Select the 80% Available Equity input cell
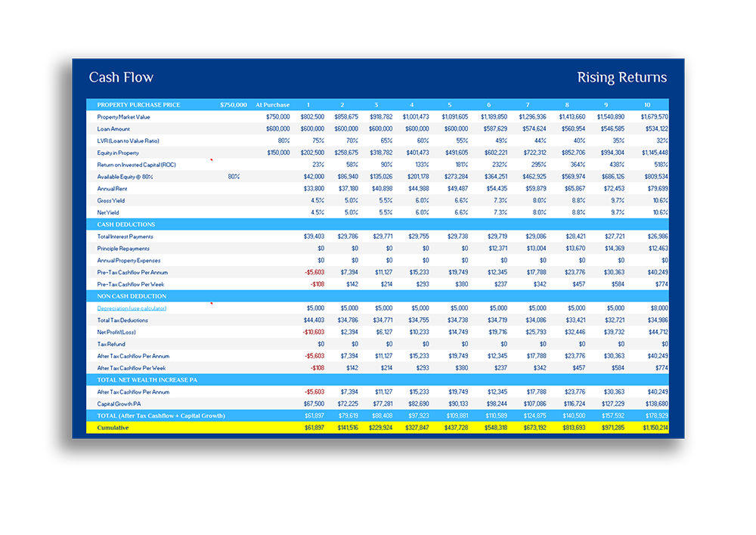The width and height of the screenshot is (756, 535). tap(234, 177)
